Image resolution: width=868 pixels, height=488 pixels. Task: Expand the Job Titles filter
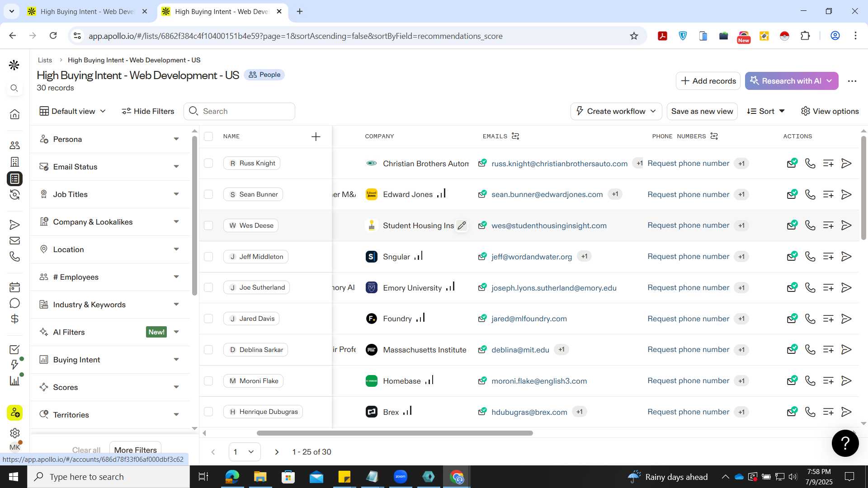tap(110, 194)
